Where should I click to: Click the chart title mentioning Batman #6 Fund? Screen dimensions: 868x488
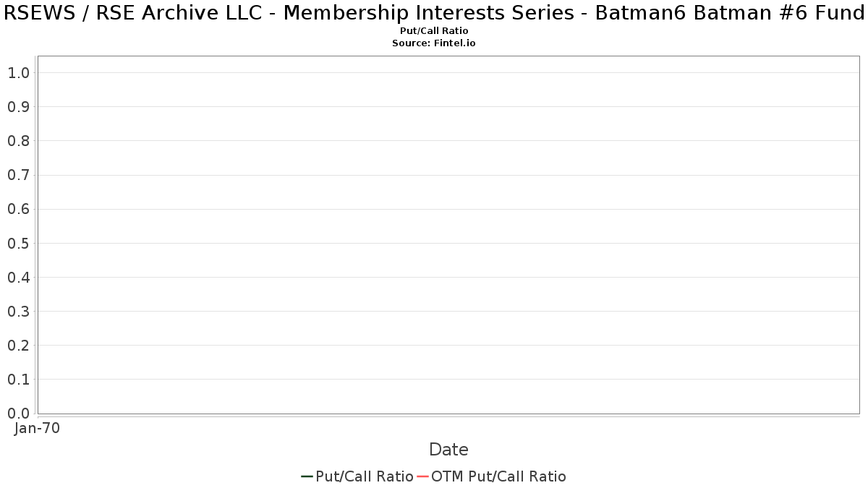434,14
